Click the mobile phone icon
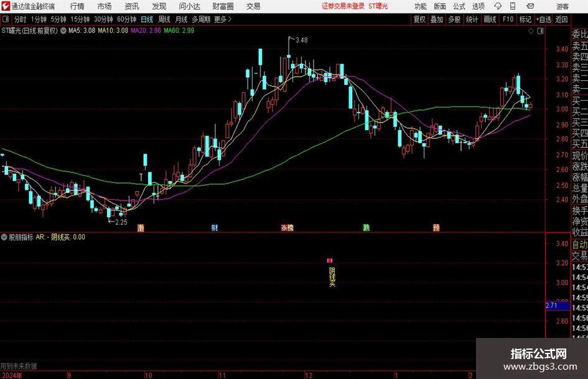 pyautogui.click(x=513, y=6)
